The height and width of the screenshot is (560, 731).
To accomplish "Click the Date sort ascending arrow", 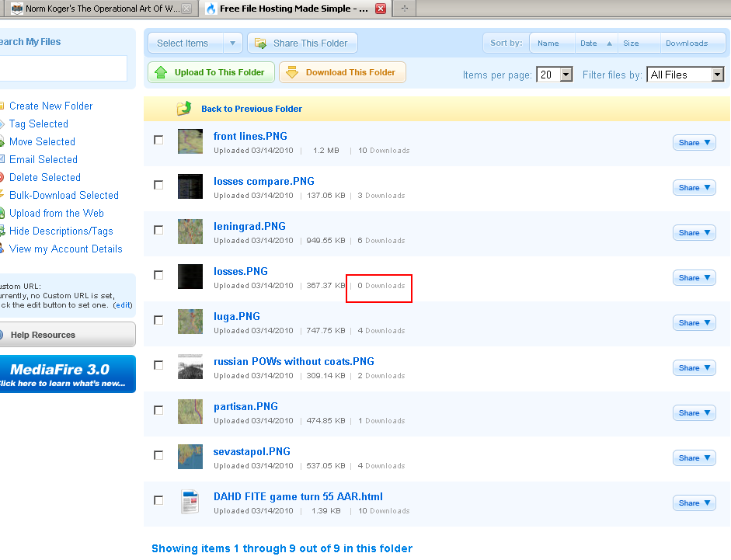I will [x=609, y=43].
